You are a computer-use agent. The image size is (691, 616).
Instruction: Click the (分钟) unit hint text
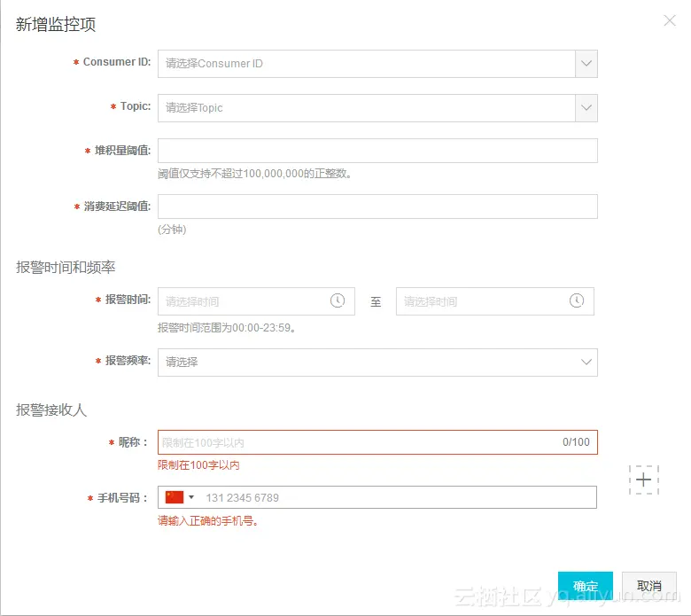point(172,230)
